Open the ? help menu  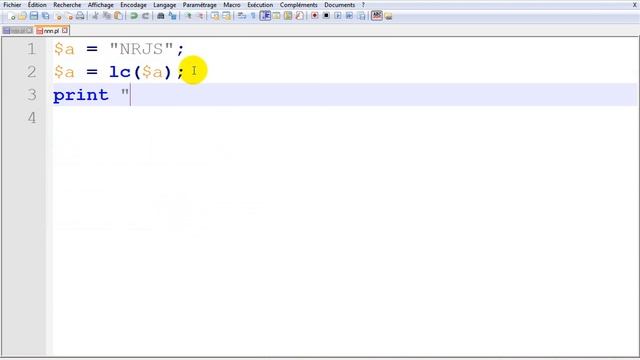pos(363,5)
